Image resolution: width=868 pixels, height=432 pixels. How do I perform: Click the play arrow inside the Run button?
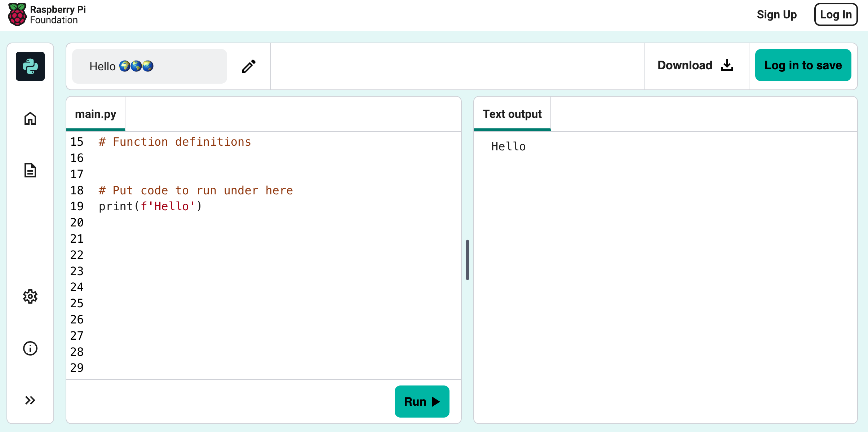point(437,401)
